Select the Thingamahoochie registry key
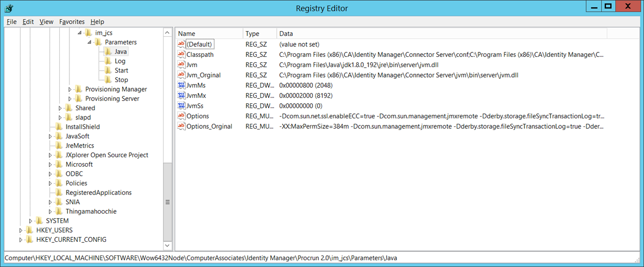Image resolution: width=644 pixels, height=267 pixels. click(x=91, y=212)
